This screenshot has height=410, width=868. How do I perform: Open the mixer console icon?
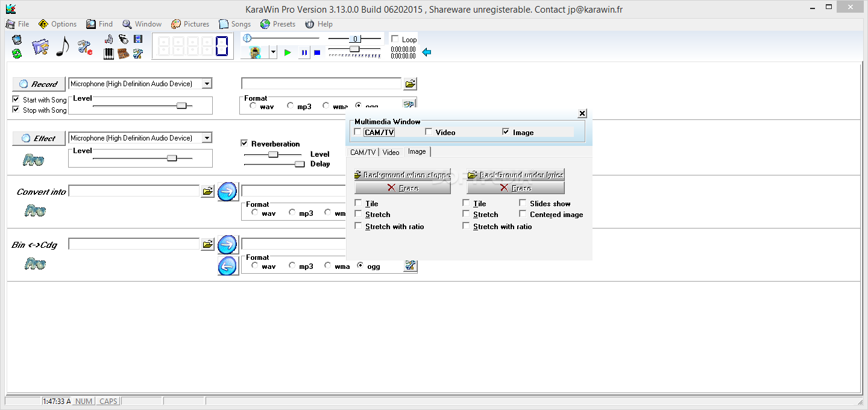click(124, 54)
